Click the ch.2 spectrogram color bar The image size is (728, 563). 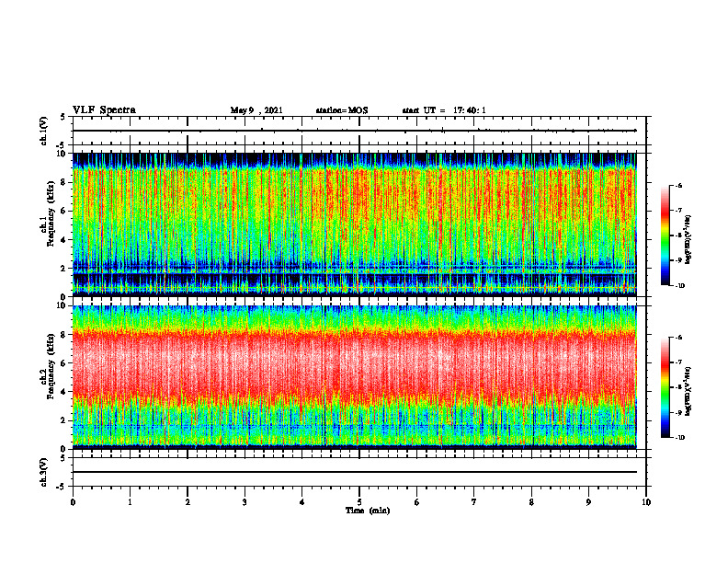tap(665, 387)
